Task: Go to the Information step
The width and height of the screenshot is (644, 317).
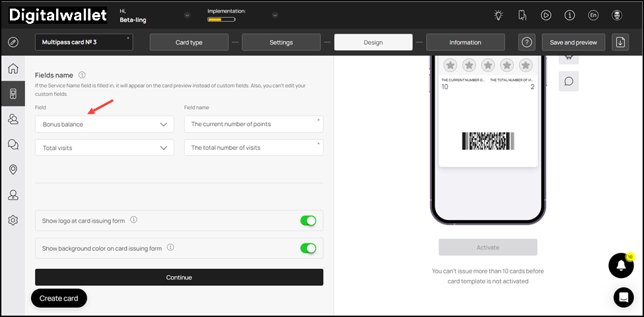Action: [466, 42]
